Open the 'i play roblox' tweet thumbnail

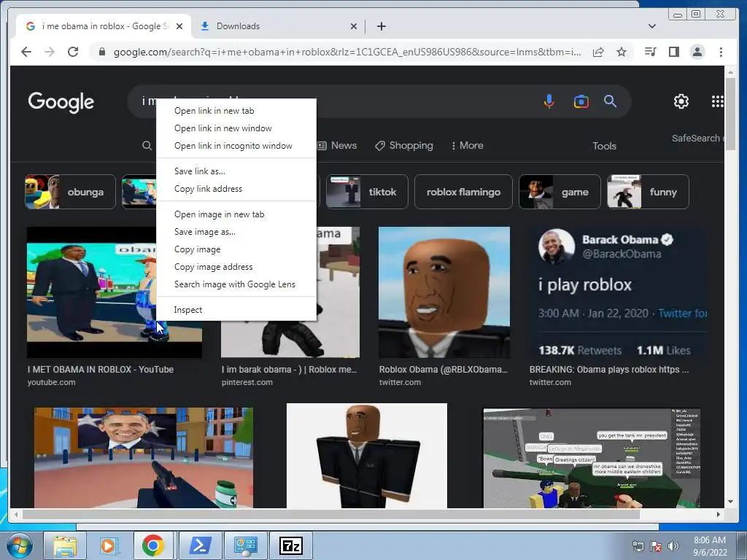(x=618, y=292)
